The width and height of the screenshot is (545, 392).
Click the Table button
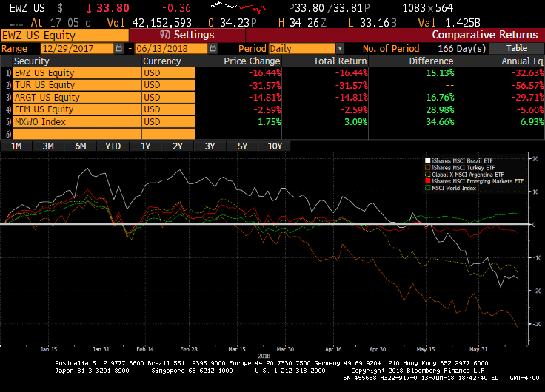[517, 48]
